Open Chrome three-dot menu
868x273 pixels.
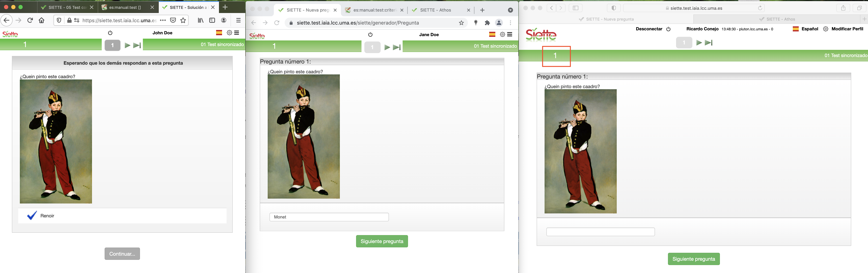[510, 23]
